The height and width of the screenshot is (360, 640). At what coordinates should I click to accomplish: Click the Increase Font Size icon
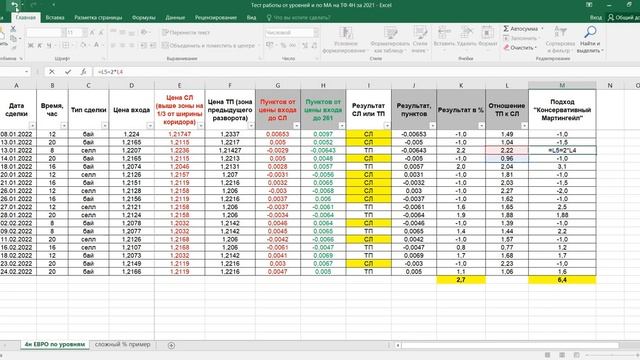coord(92,33)
